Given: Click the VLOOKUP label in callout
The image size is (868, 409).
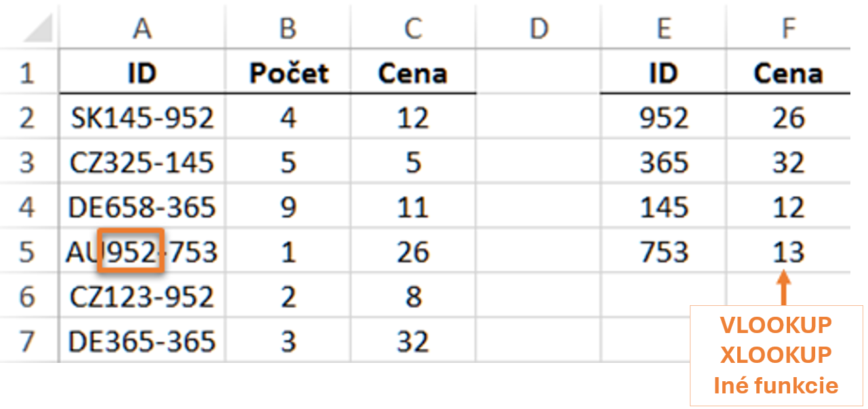Looking at the screenshot, I should 776,325.
